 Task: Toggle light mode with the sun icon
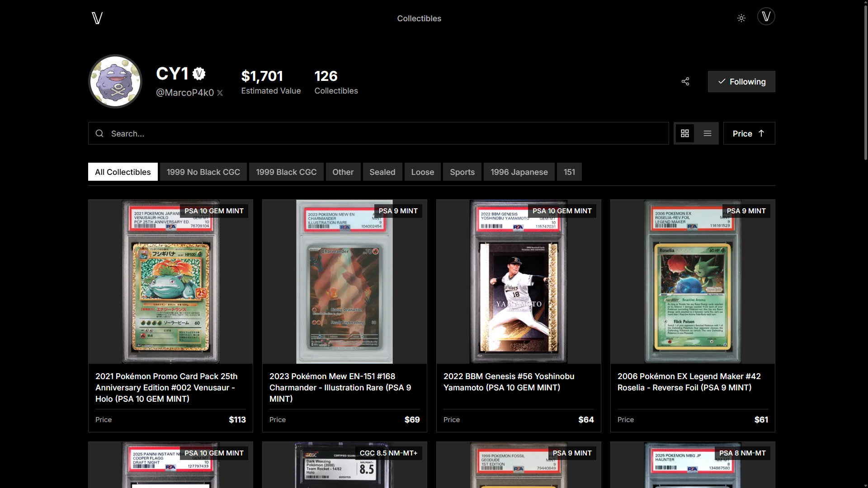tap(741, 18)
